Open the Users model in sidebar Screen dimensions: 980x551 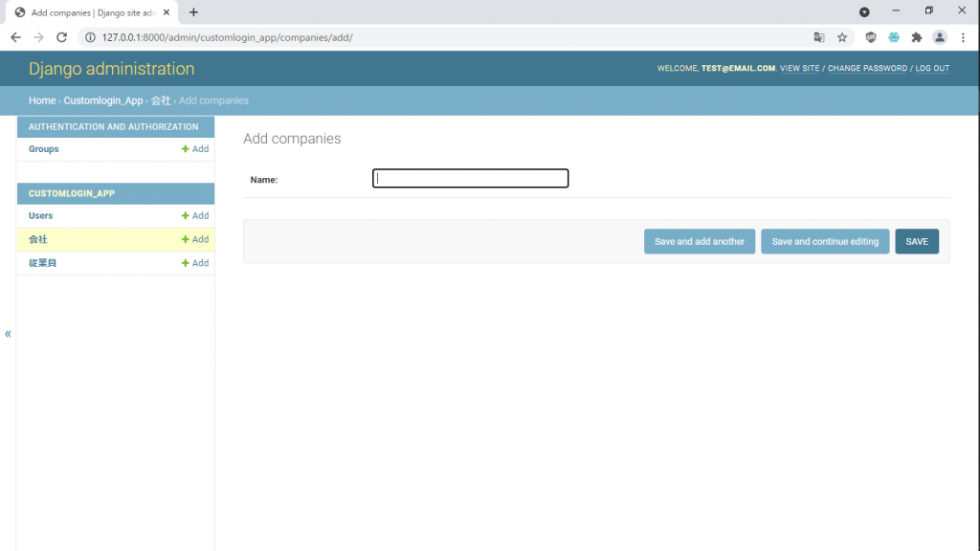click(40, 216)
